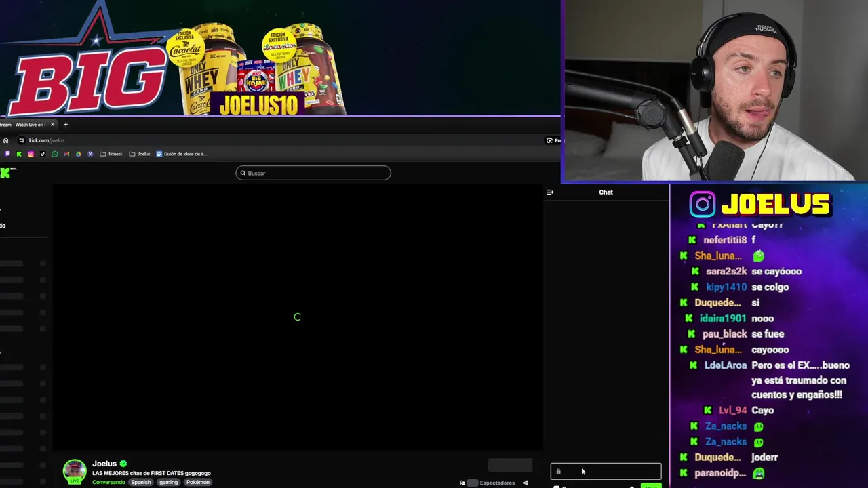Click the locked chat message input box

[606, 472]
